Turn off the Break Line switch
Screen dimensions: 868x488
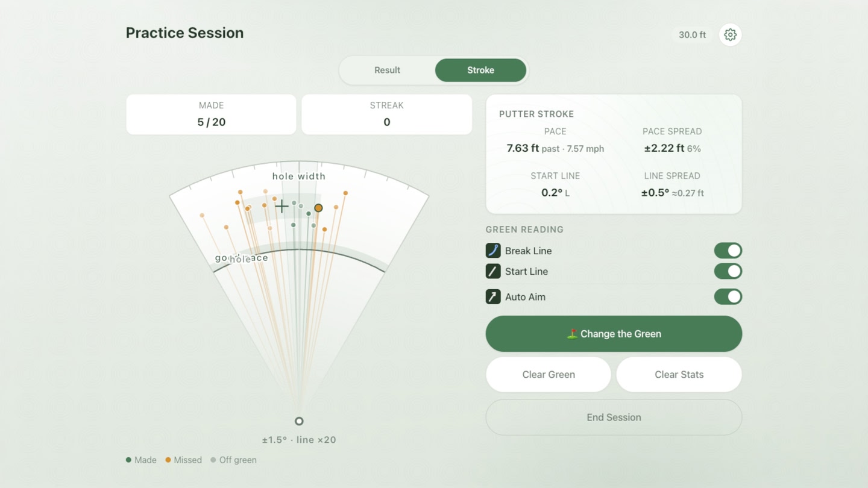coord(728,251)
